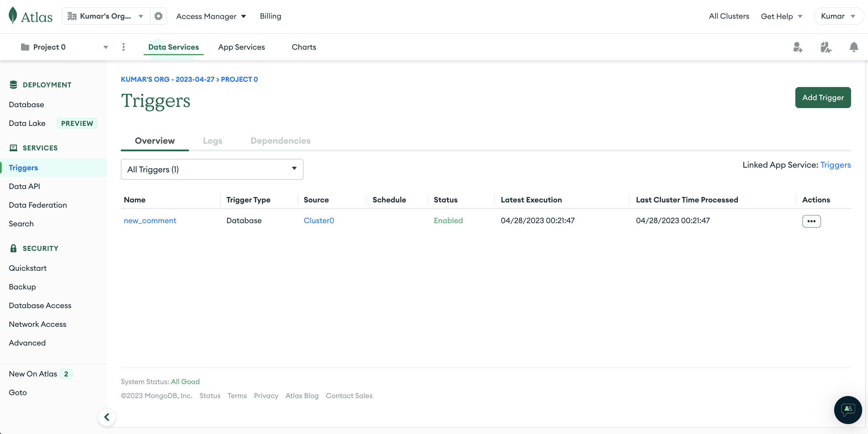
Task: Open Data Federation in sidebar
Action: click(38, 205)
